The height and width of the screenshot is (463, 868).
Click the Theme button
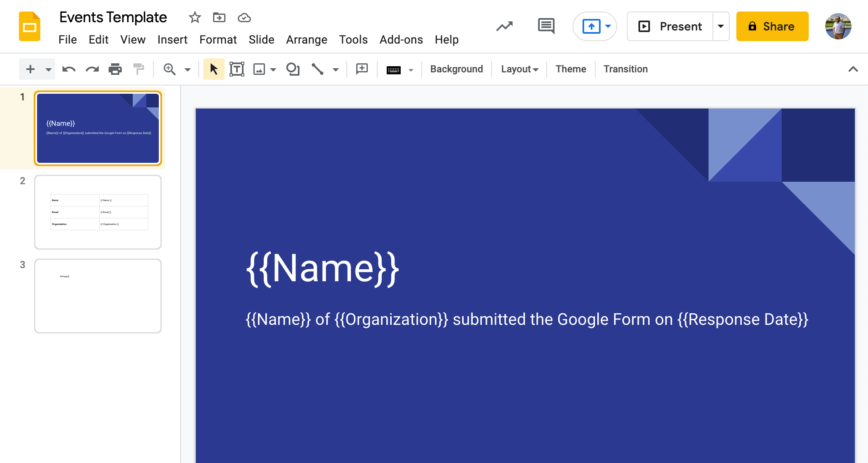click(570, 69)
